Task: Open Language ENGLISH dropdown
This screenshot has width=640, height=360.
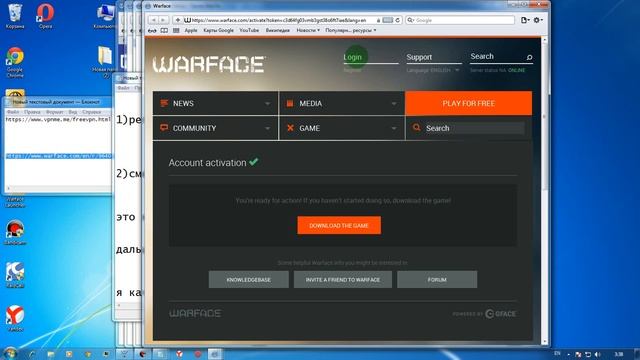Action: tap(433, 70)
